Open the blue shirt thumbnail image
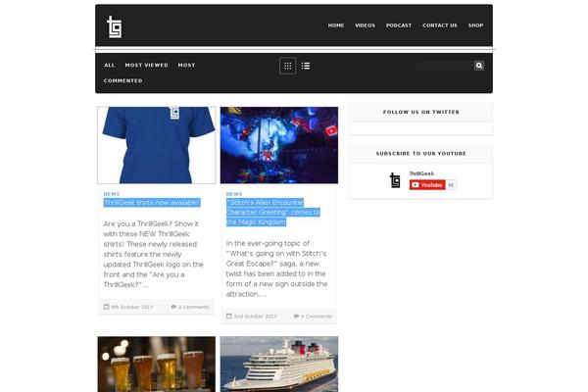588x392 pixels. coord(157,145)
